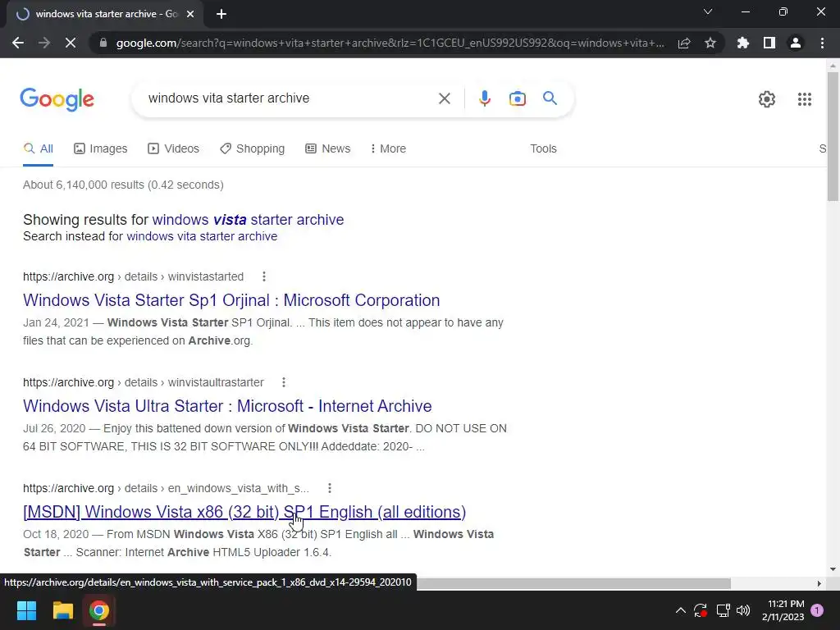The image size is (840, 630).
Task: Click into the Google search text field
Action: point(290,98)
